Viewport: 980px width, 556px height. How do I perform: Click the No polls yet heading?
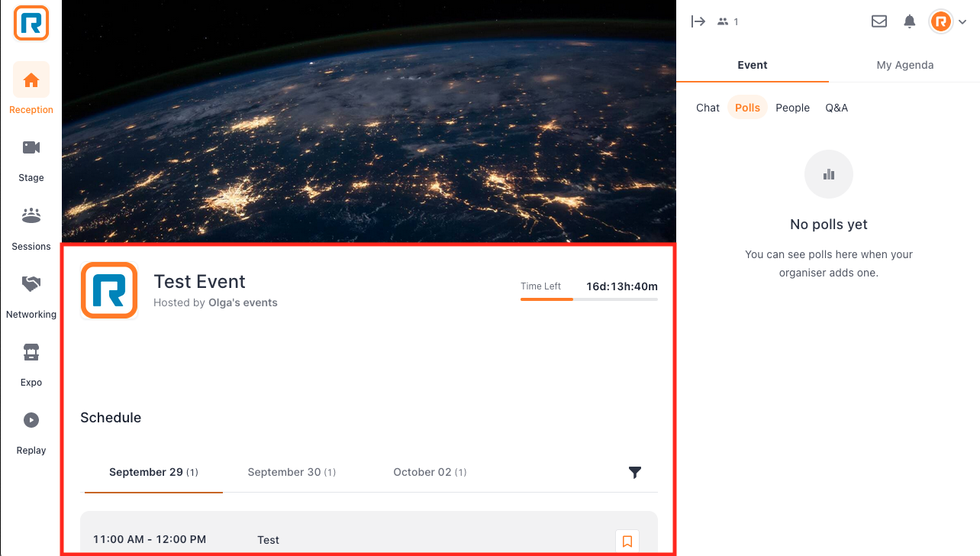point(829,225)
